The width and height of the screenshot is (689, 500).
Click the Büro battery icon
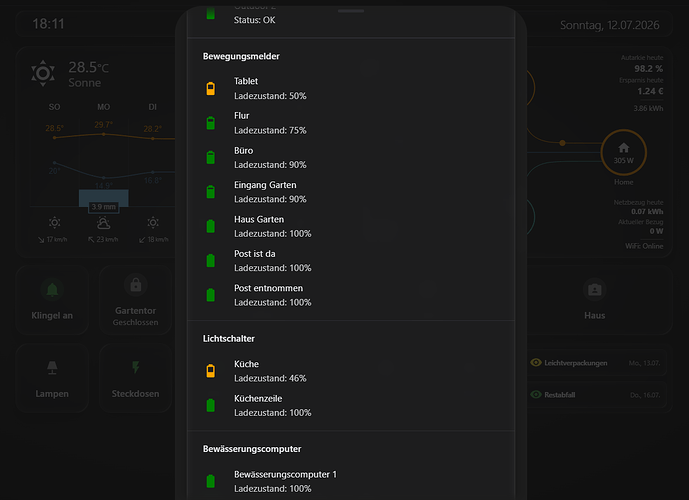click(x=211, y=157)
